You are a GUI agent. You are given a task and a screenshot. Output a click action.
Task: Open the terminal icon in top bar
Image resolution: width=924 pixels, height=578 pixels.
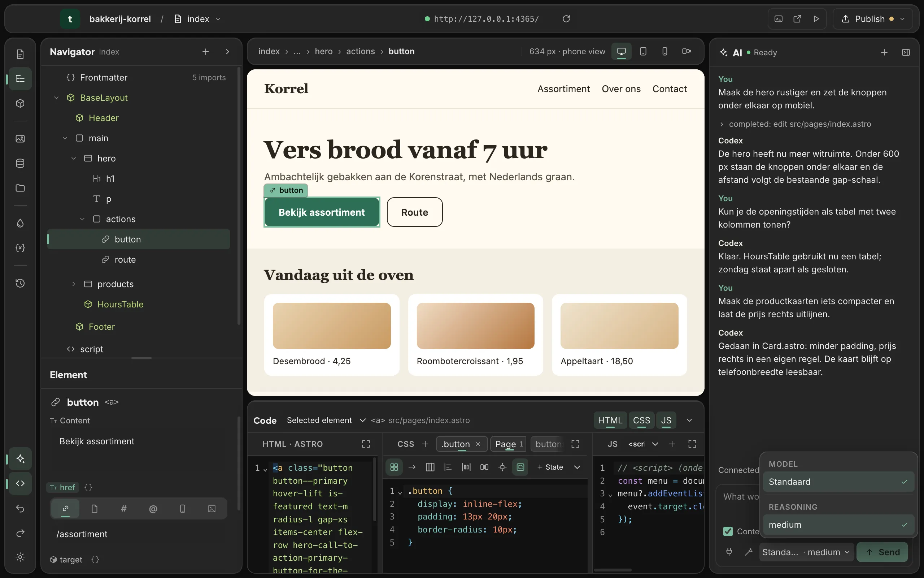[x=779, y=19]
